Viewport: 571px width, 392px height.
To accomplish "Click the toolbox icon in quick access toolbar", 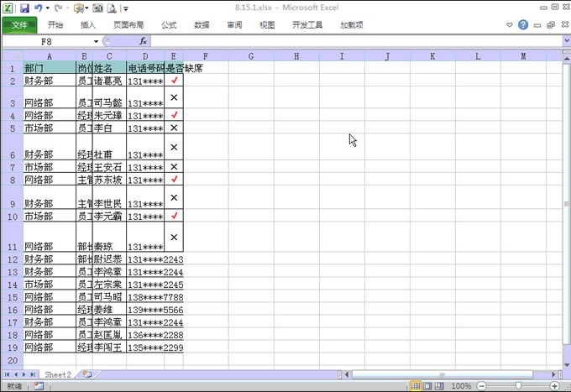I will point(78,8).
